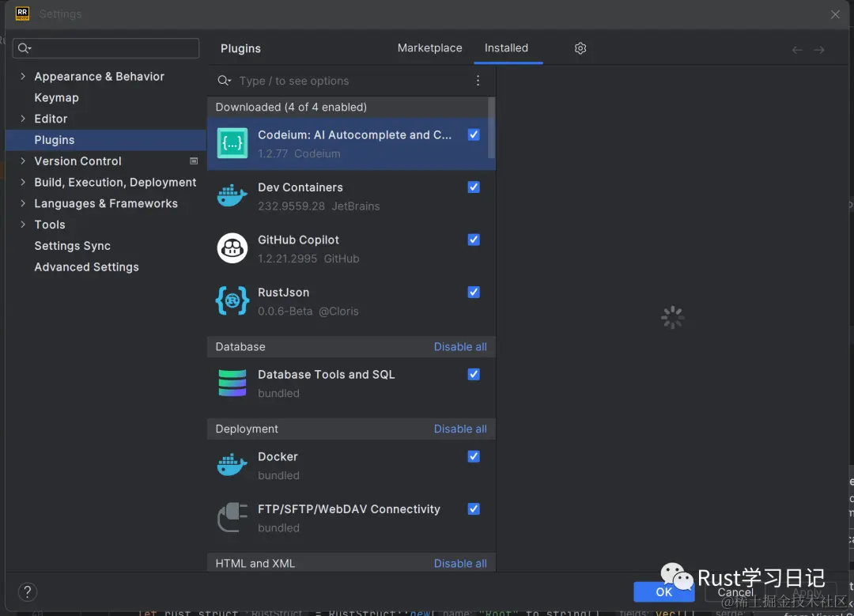Click the Database Tools and SQL icon
854x616 pixels.
(x=232, y=383)
